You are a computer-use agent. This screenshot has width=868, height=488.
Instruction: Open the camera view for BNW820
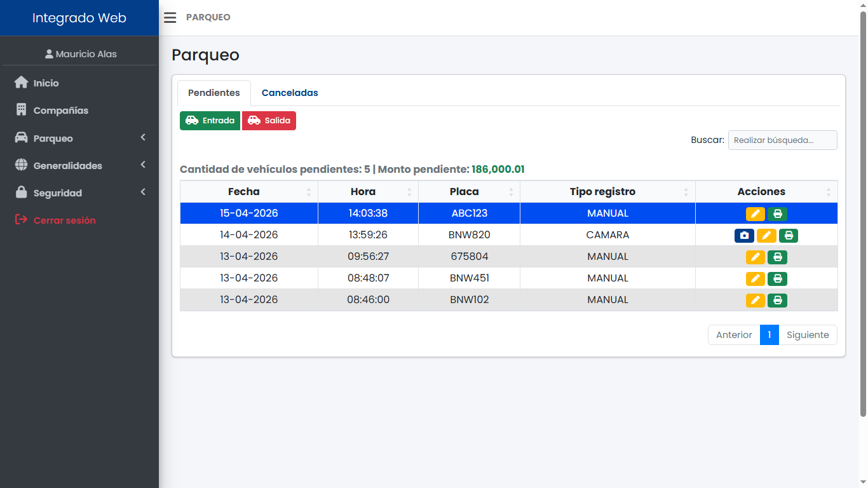coord(744,235)
